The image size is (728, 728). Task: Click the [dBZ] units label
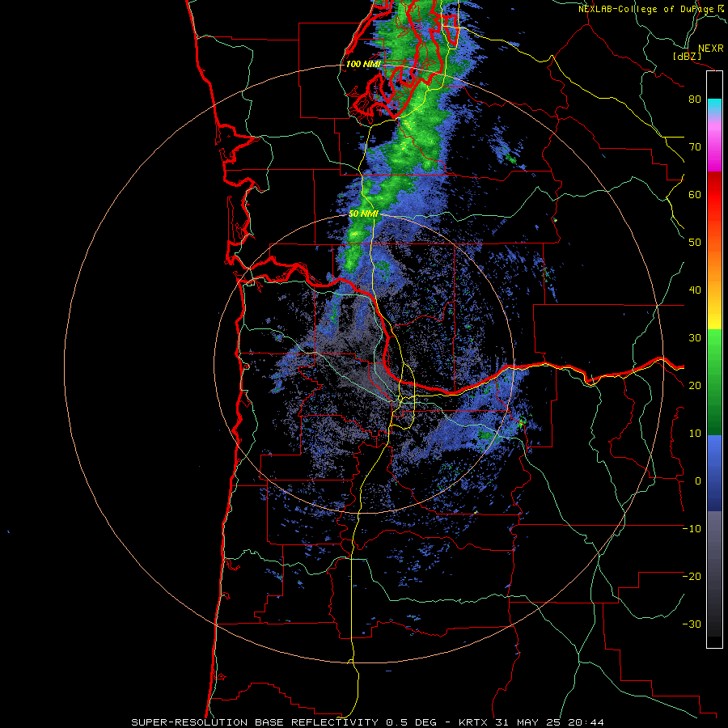pyautogui.click(x=687, y=57)
